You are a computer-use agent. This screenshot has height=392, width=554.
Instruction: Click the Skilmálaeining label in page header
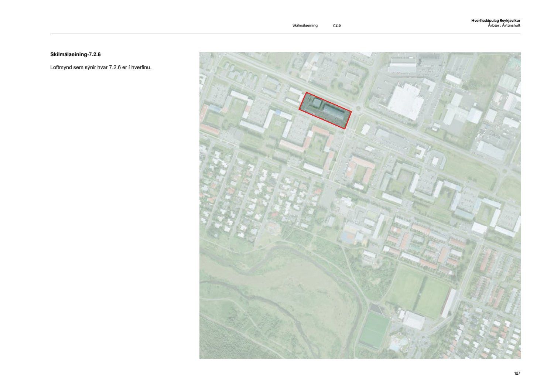pyautogui.click(x=305, y=25)
